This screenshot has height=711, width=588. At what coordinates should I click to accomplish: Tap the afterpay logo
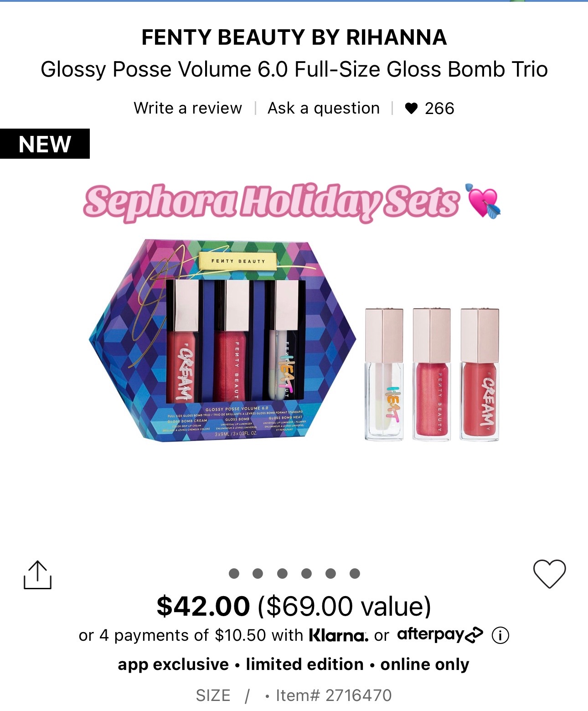click(440, 634)
